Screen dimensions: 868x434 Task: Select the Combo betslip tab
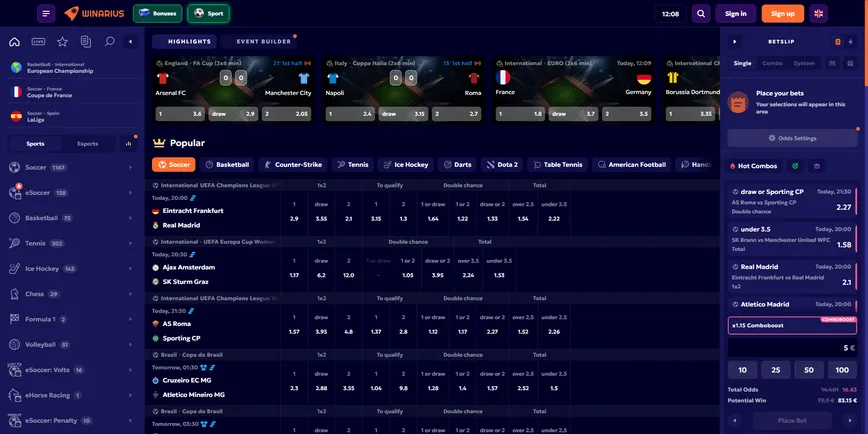click(x=772, y=63)
